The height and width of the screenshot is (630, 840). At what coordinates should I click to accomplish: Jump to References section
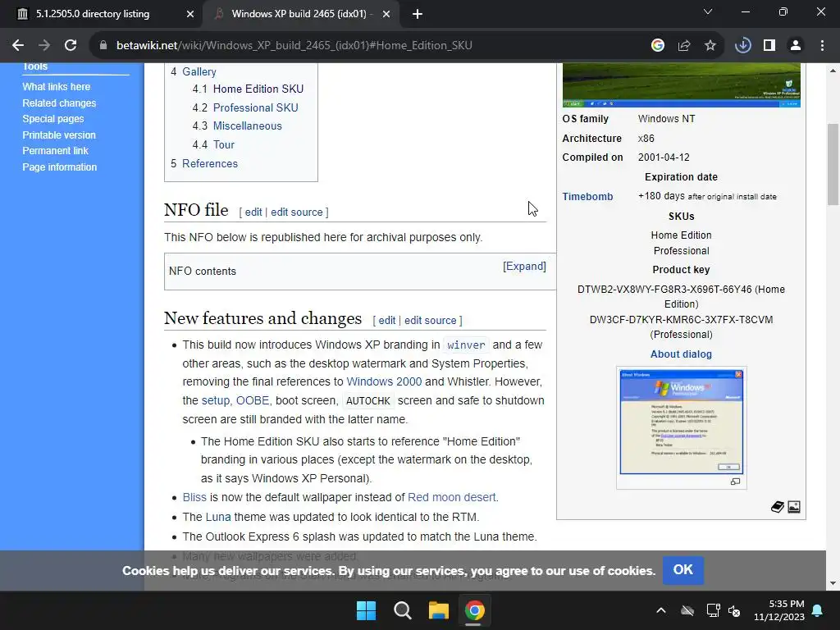(x=210, y=163)
